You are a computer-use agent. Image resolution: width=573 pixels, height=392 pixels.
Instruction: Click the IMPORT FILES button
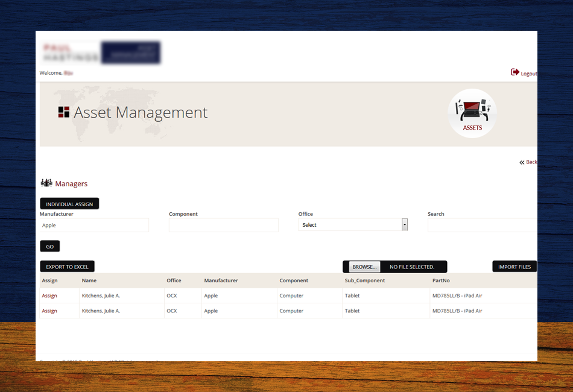[514, 266]
